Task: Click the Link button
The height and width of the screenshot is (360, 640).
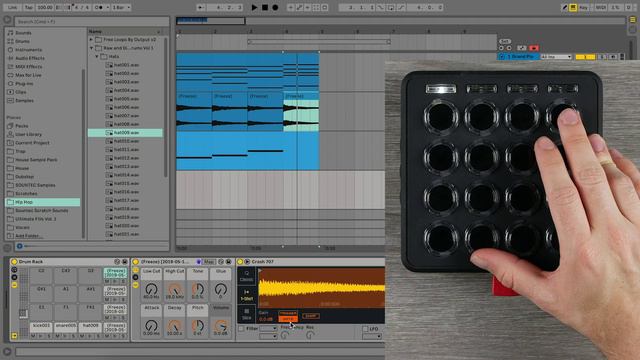Action: pyautogui.click(x=12, y=7)
